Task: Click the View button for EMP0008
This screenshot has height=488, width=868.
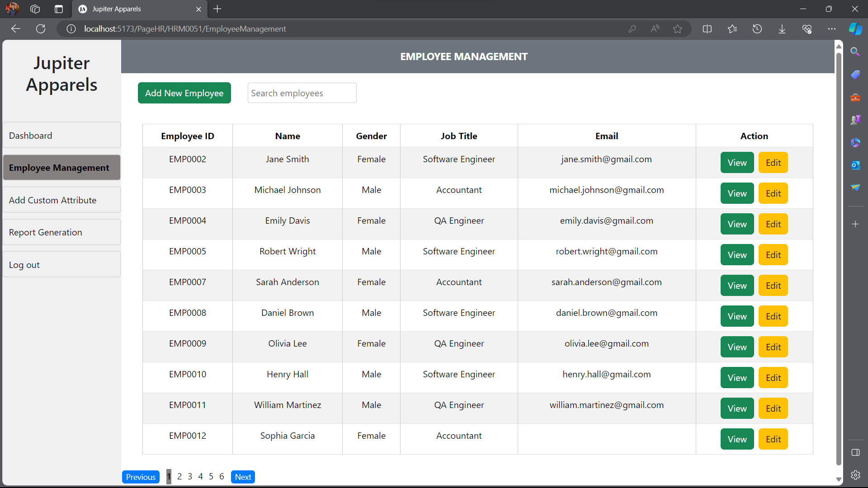Action: [x=737, y=316]
